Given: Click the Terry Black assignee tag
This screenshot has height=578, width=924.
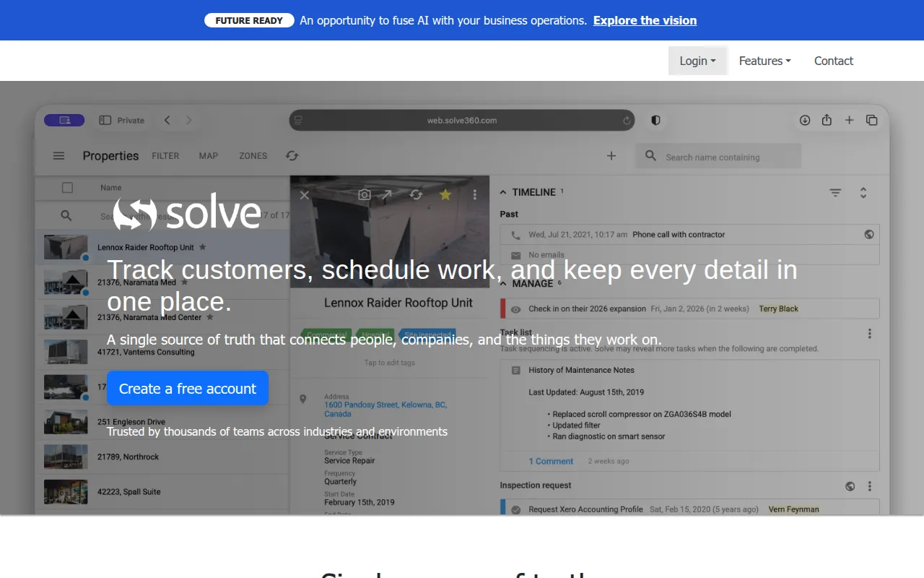Looking at the screenshot, I should coord(778,309).
